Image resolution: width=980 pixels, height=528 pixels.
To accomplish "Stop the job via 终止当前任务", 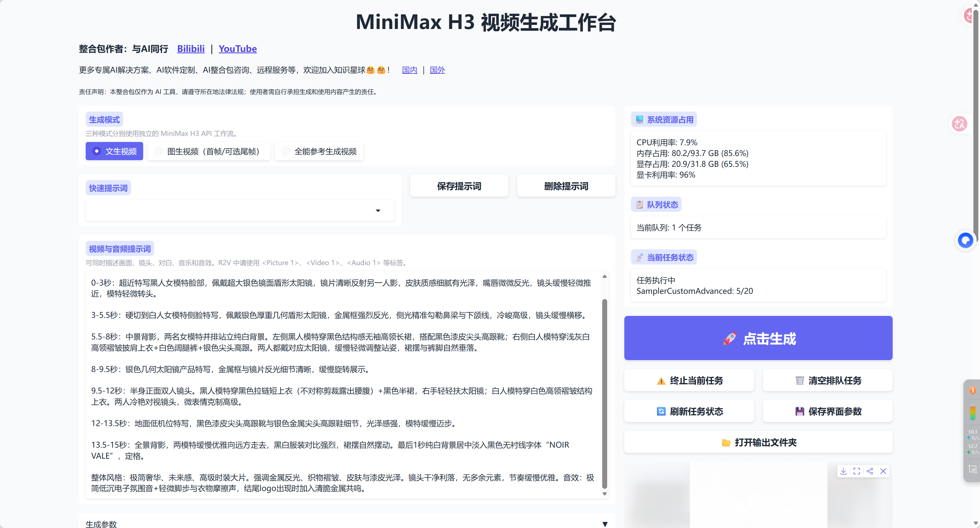I will coord(689,380).
